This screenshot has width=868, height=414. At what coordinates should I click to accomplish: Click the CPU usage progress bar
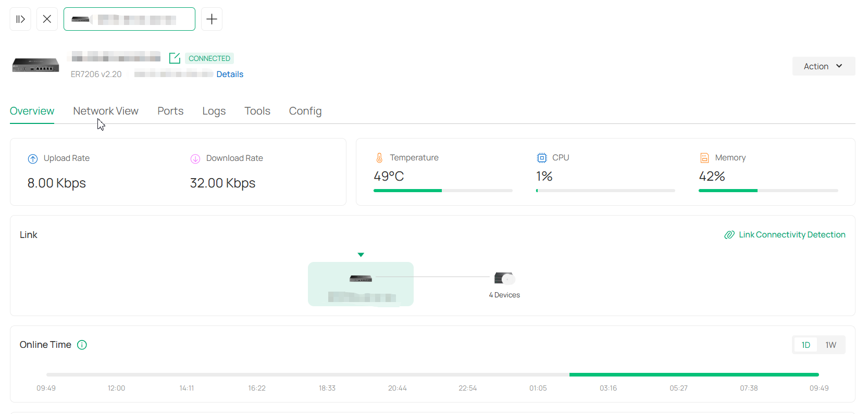click(605, 191)
